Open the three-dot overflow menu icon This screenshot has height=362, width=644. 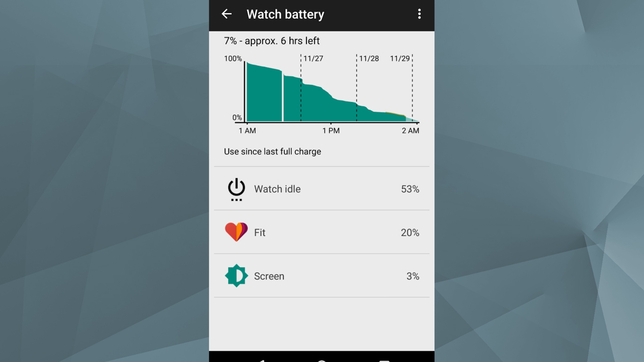420,14
